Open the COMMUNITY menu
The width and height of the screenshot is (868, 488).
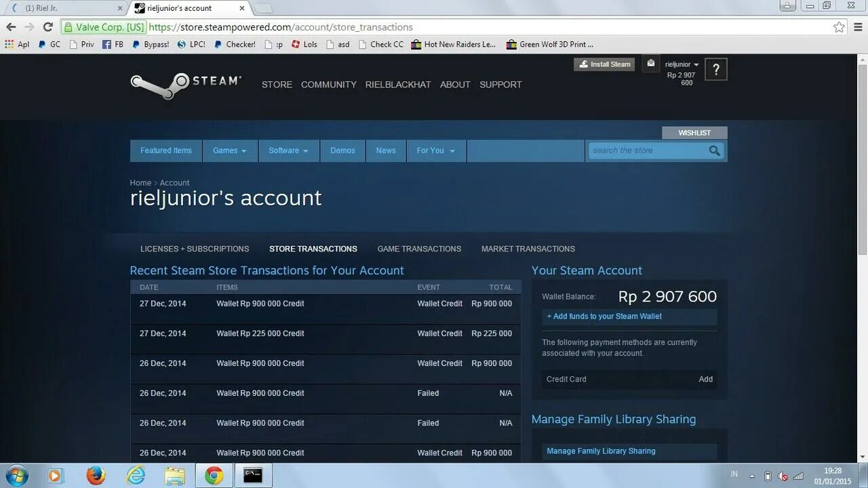tap(329, 85)
